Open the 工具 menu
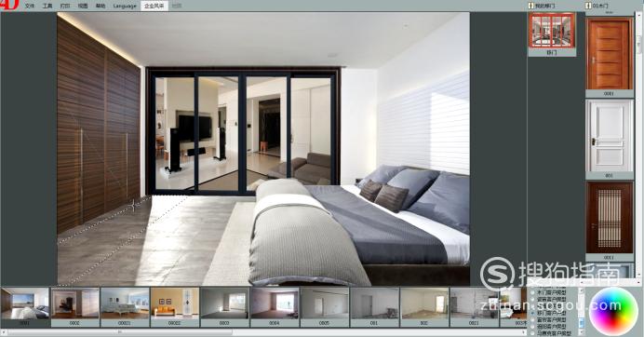The image size is (644, 337). [47, 6]
